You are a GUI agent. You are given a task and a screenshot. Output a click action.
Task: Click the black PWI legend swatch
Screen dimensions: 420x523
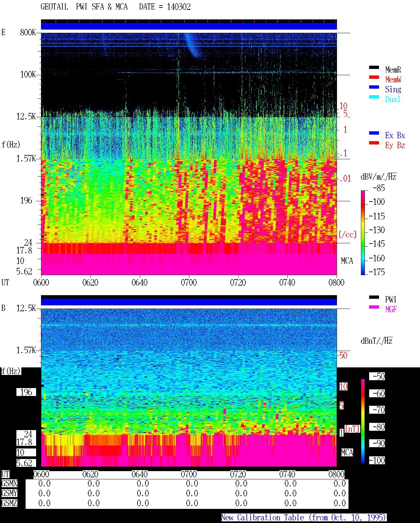[374, 297]
